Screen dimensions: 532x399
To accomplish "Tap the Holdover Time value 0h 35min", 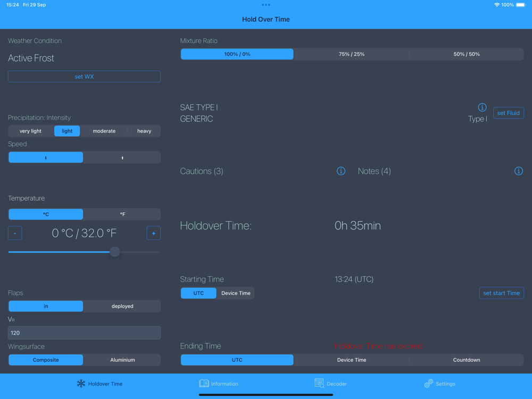I will point(358,226).
